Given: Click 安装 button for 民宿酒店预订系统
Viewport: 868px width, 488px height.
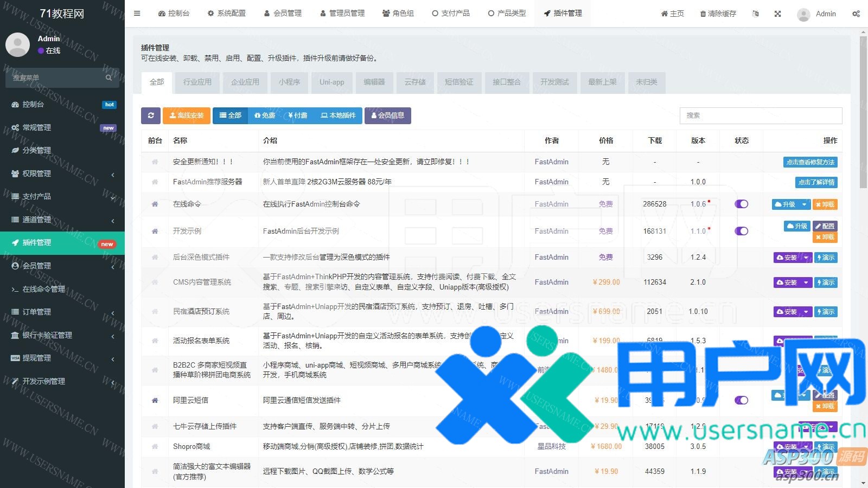Looking at the screenshot, I should pos(787,312).
